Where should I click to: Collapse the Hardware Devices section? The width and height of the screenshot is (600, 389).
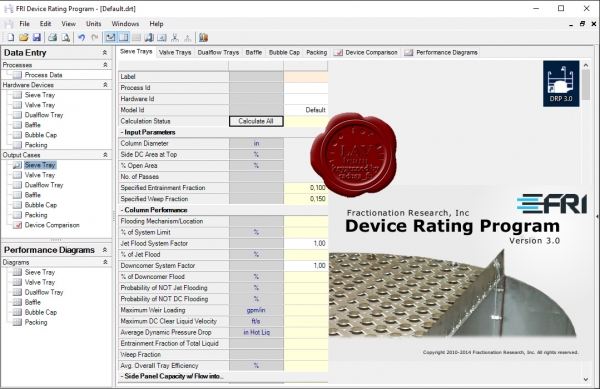tap(105, 85)
